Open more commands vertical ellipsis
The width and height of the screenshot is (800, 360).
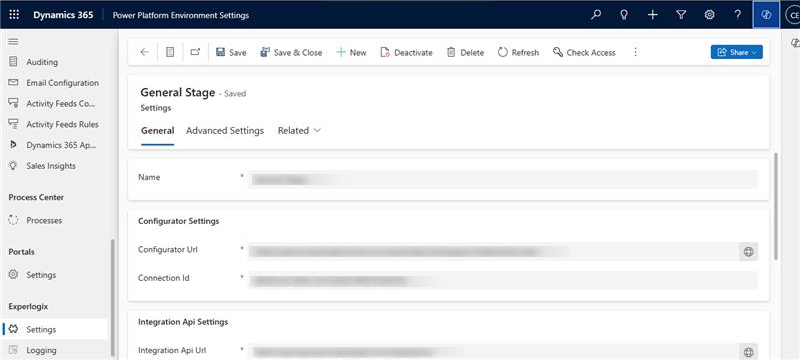(x=635, y=52)
